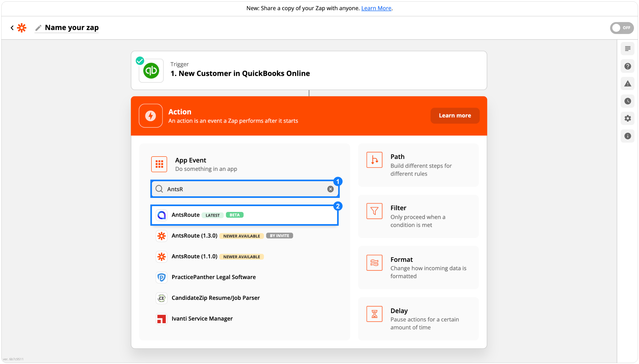Click the Zapier orange asterisk logo

(x=22, y=28)
